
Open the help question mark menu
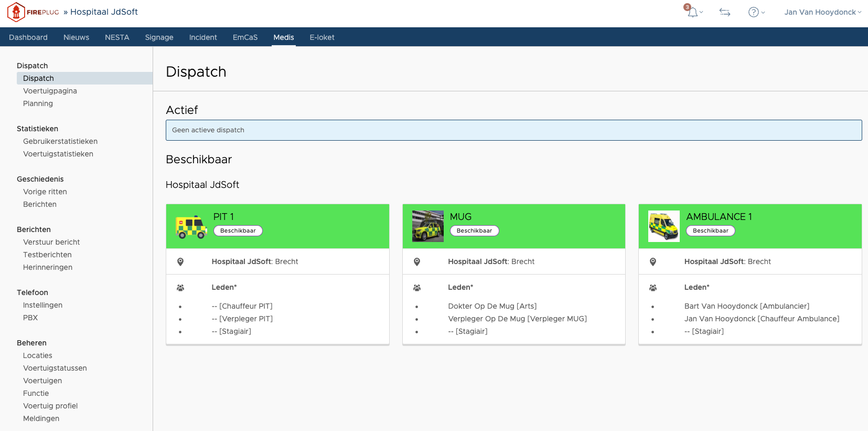754,12
